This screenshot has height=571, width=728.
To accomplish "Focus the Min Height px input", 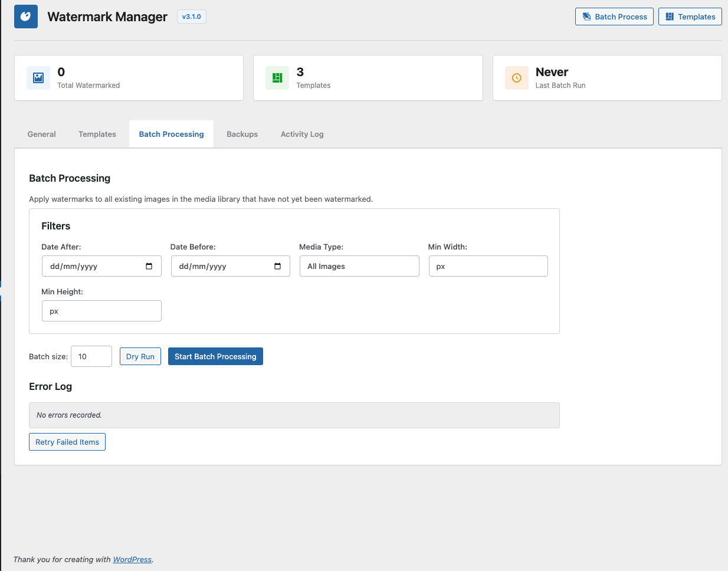I will pyautogui.click(x=101, y=311).
